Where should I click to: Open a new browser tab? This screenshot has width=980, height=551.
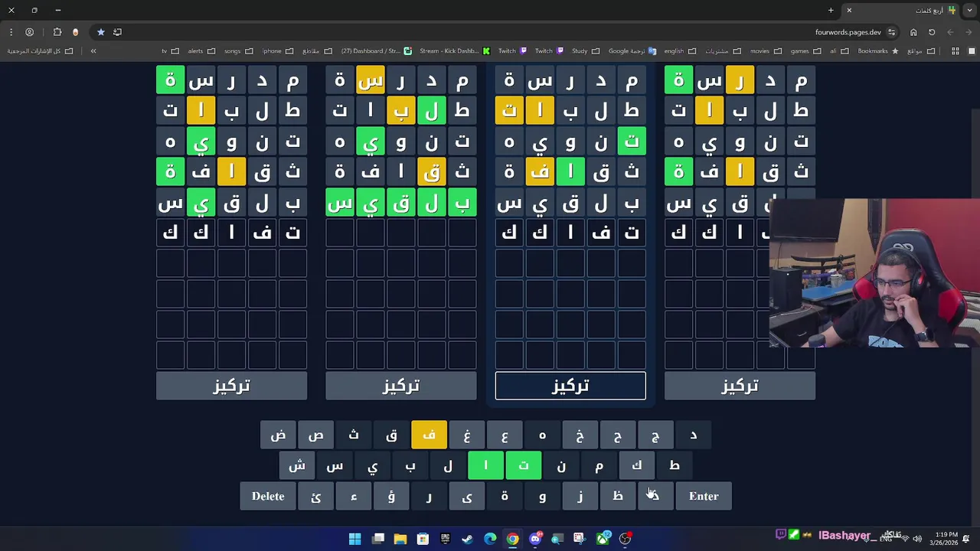pyautogui.click(x=831, y=10)
